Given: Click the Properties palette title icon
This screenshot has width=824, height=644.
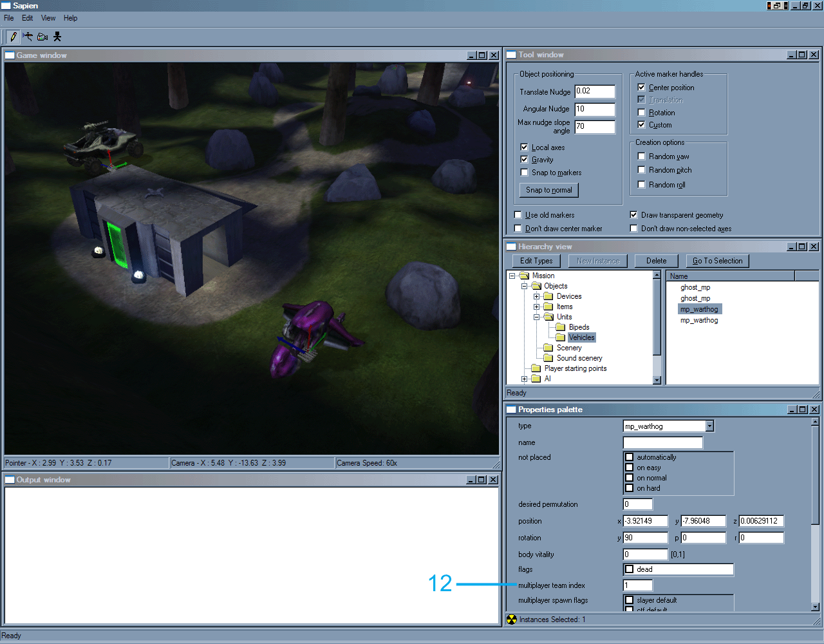Looking at the screenshot, I should pos(512,410).
